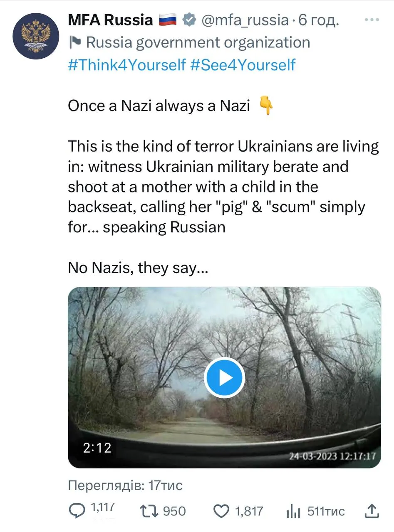Click the government organization flag icon

[75, 42]
